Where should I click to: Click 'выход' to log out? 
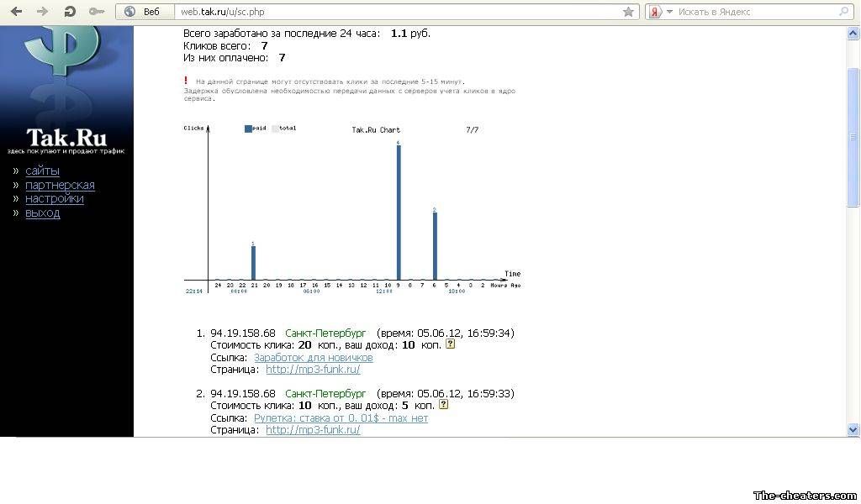tap(42, 213)
